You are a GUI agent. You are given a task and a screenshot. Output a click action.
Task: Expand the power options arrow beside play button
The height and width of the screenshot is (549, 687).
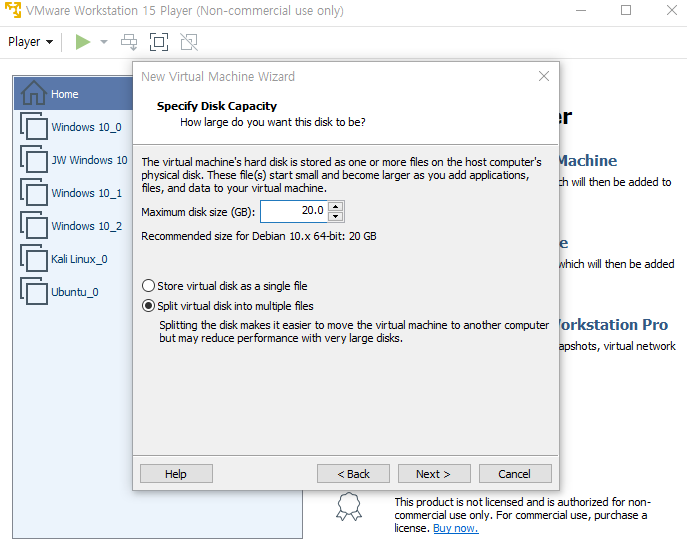tap(104, 42)
